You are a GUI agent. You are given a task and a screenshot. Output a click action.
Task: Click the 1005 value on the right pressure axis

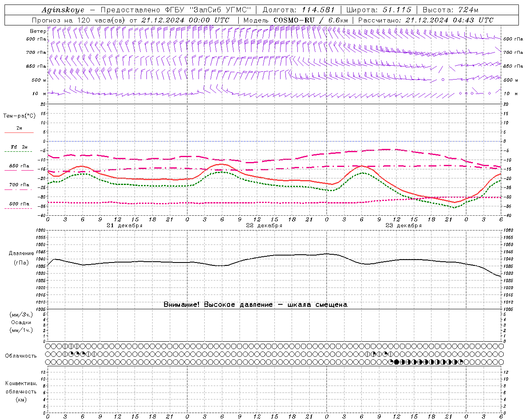(508, 309)
